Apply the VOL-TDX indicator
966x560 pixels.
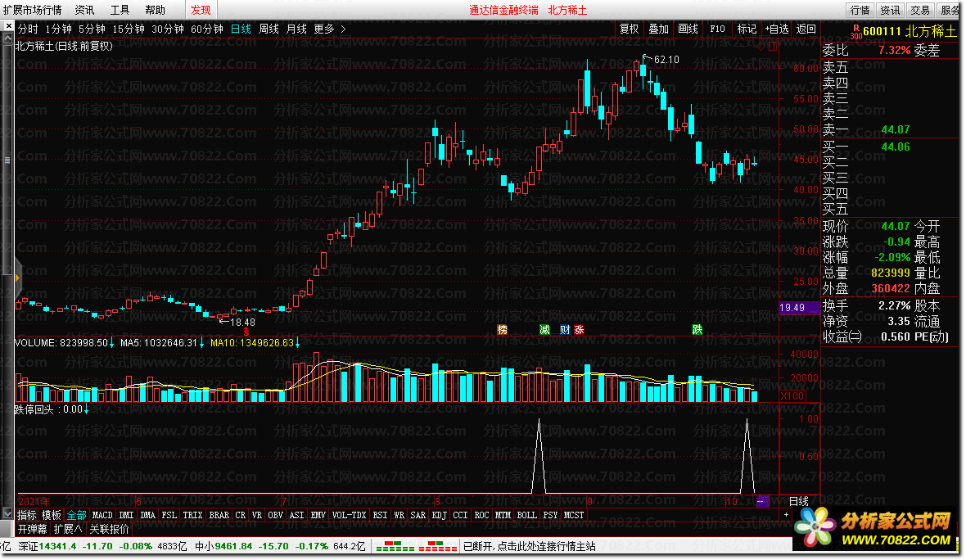click(349, 515)
